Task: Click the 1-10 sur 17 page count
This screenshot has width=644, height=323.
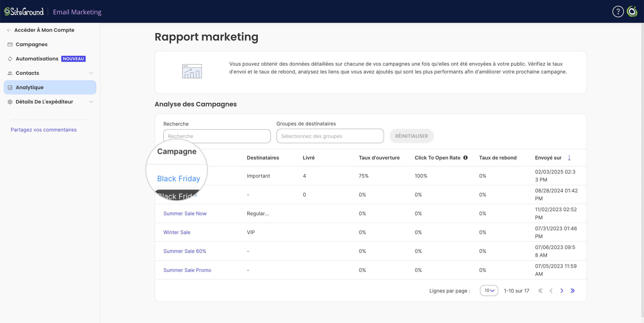Action: pos(516,291)
